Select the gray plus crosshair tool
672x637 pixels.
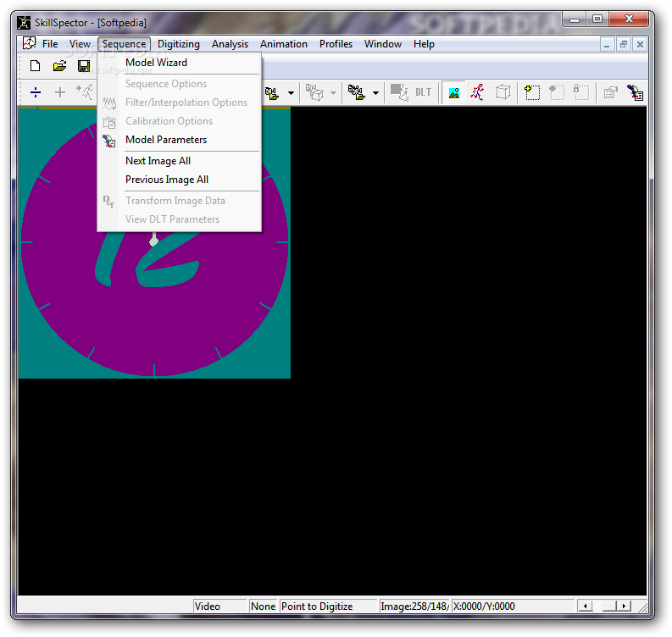tap(60, 92)
